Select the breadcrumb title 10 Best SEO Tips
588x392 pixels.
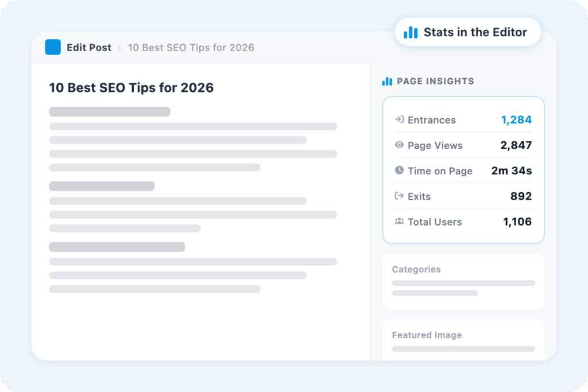pos(191,48)
